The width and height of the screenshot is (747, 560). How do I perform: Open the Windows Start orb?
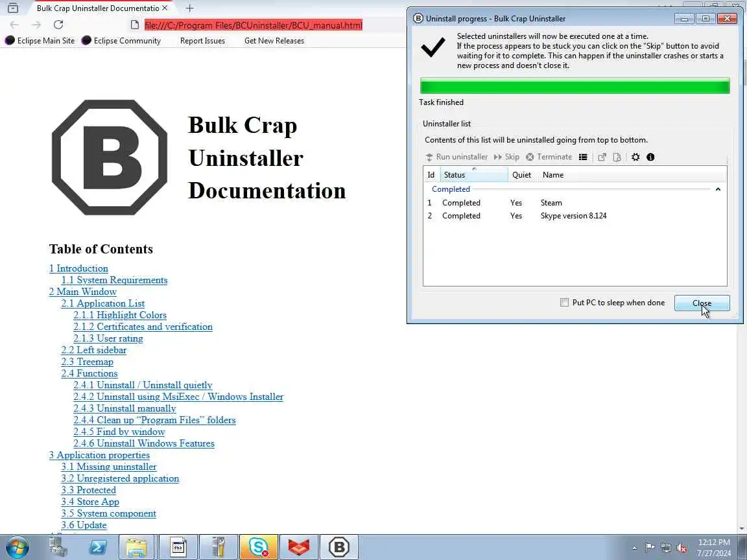[17, 547]
